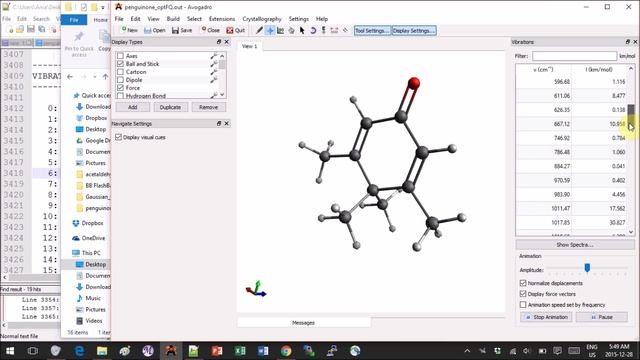Click Add display type button
640x360 pixels.
click(133, 107)
